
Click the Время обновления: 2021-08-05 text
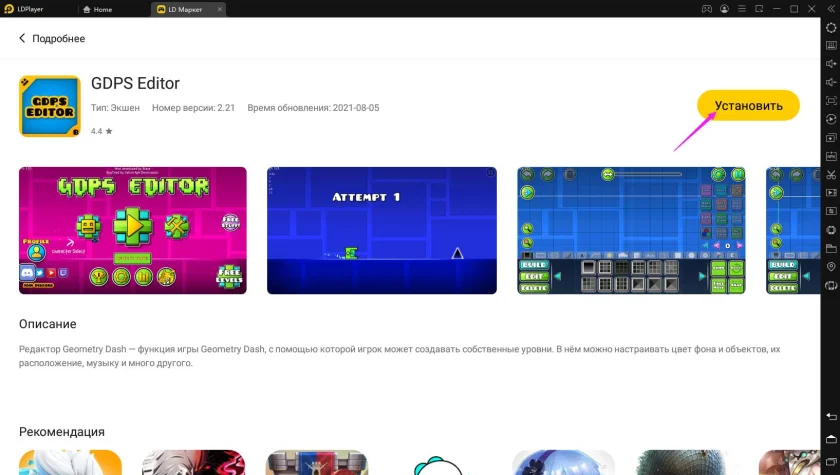pos(313,108)
